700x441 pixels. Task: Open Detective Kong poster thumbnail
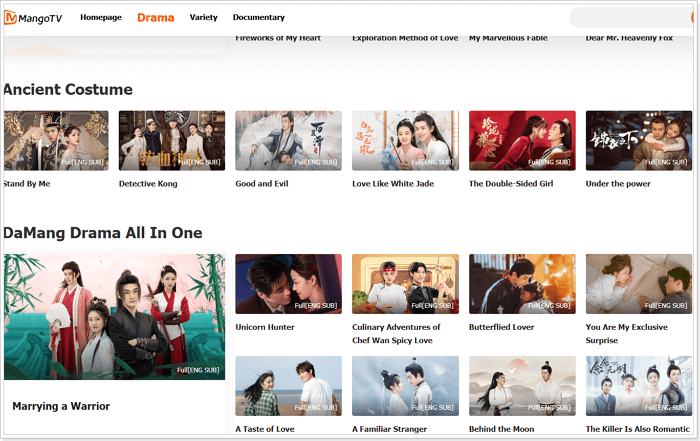171,140
